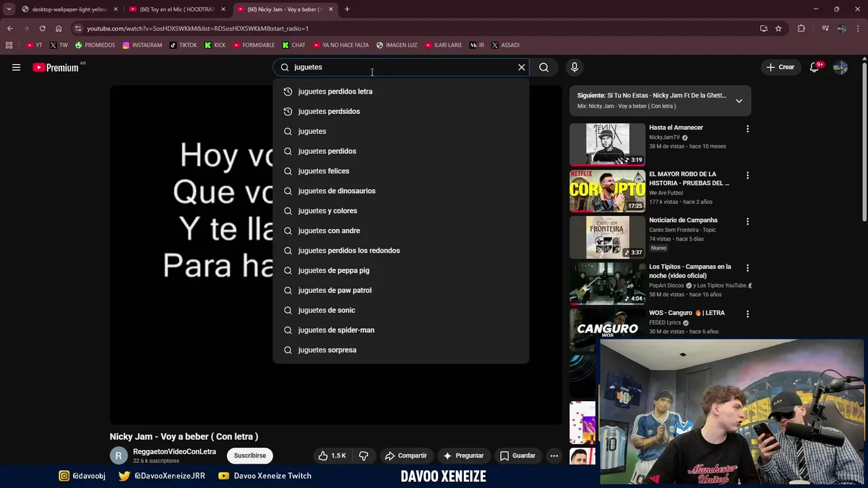Go to YouTube Premium home logo
The height and width of the screenshot is (488, 868).
click(56, 67)
